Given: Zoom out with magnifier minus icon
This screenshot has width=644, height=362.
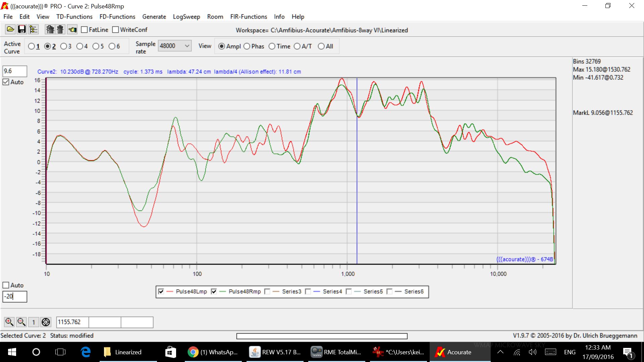Looking at the screenshot, I should point(21,322).
